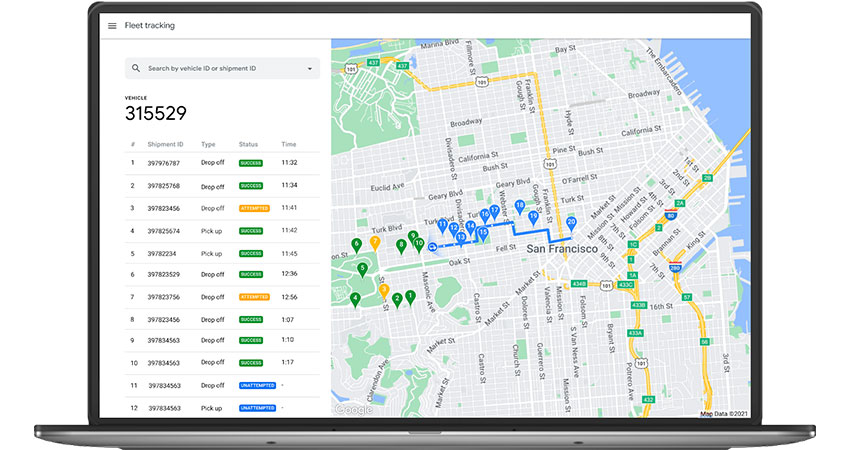Image resolution: width=850 pixels, height=450 pixels.
Task: Click SUCCESS badge in the 1:07 row
Action: coord(251,320)
